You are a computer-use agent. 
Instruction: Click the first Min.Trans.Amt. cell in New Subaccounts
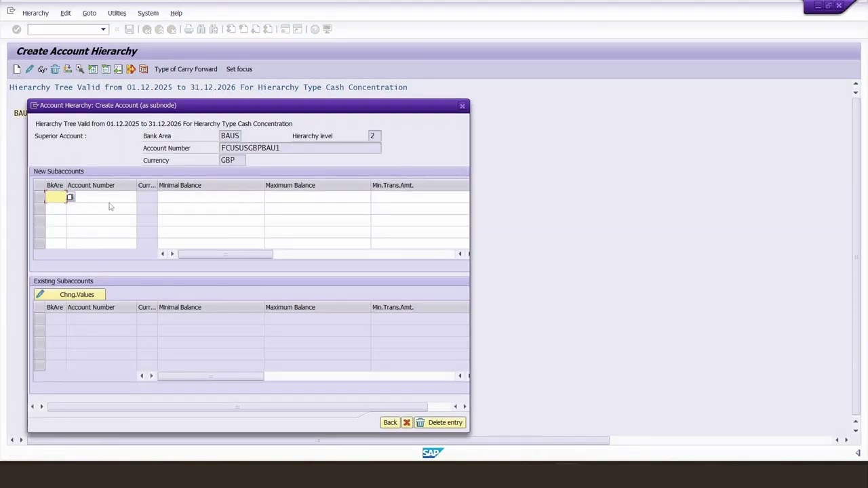(x=420, y=197)
